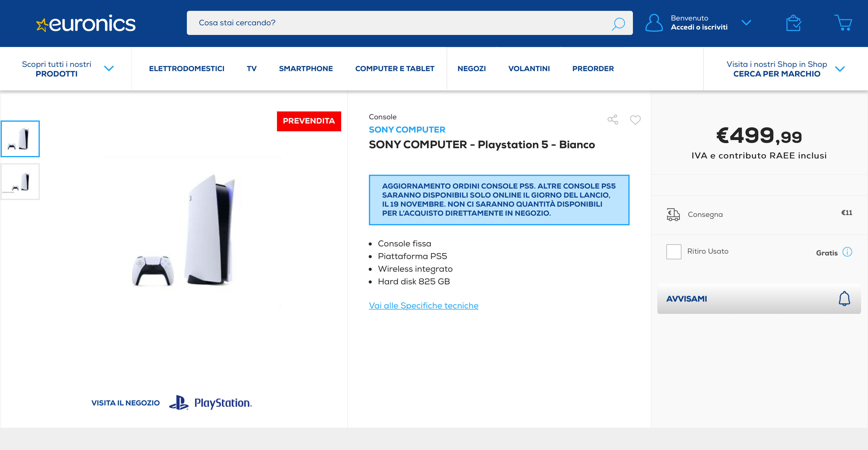Click Scopri tutti i nostri Prodotti label

[x=57, y=69]
